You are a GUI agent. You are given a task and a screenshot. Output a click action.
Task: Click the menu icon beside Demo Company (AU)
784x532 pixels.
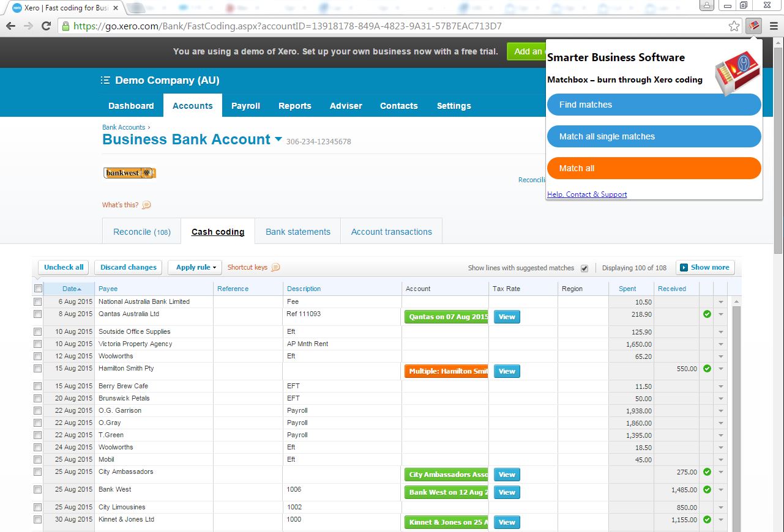pyautogui.click(x=105, y=81)
